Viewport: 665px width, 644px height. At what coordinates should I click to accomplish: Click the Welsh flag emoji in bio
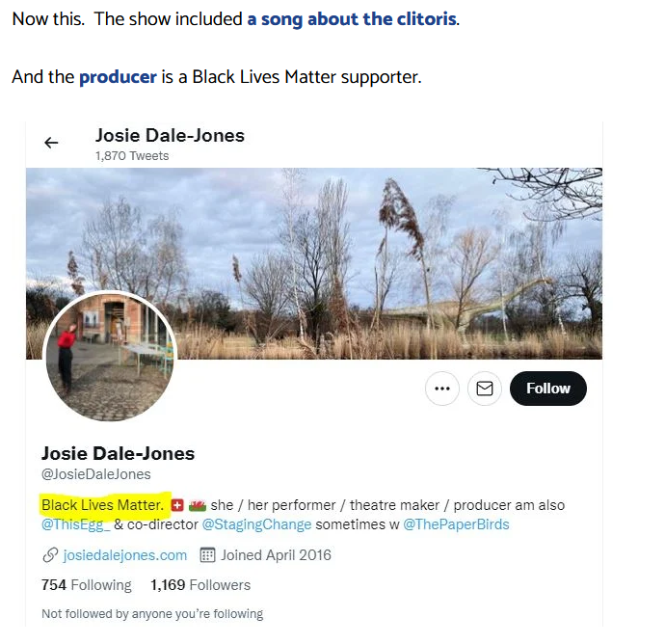(x=198, y=505)
